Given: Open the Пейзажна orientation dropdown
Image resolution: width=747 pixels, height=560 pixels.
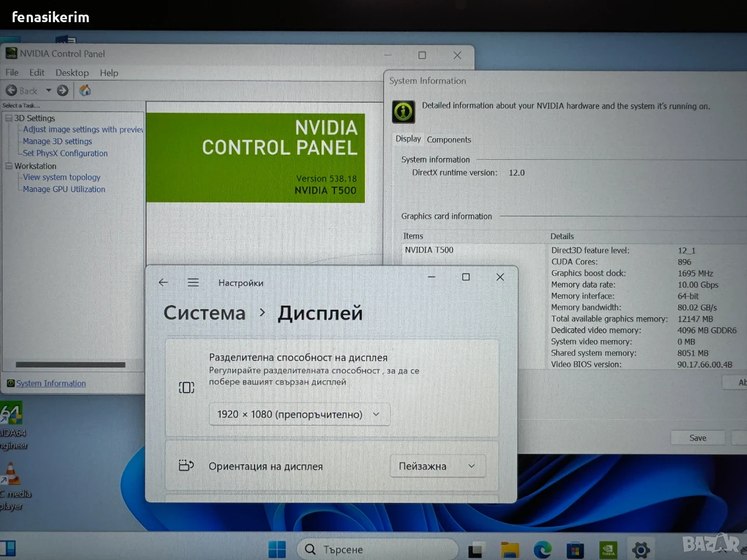Looking at the screenshot, I should point(438,466).
